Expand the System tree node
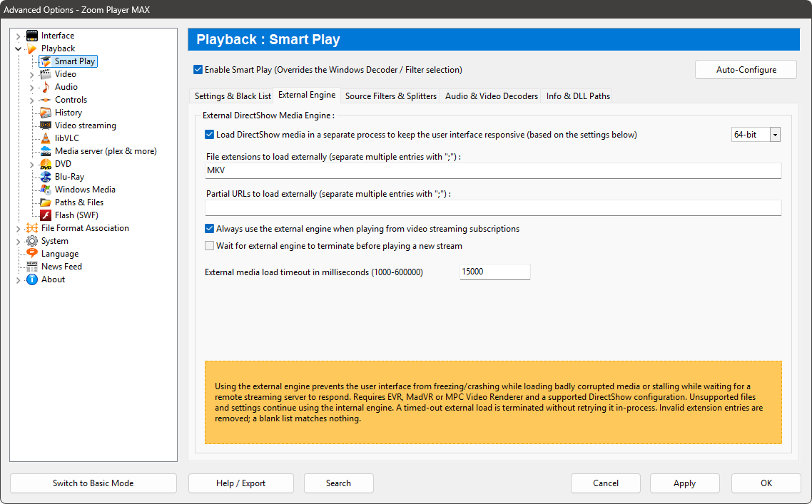The height and width of the screenshot is (504, 812). point(18,242)
